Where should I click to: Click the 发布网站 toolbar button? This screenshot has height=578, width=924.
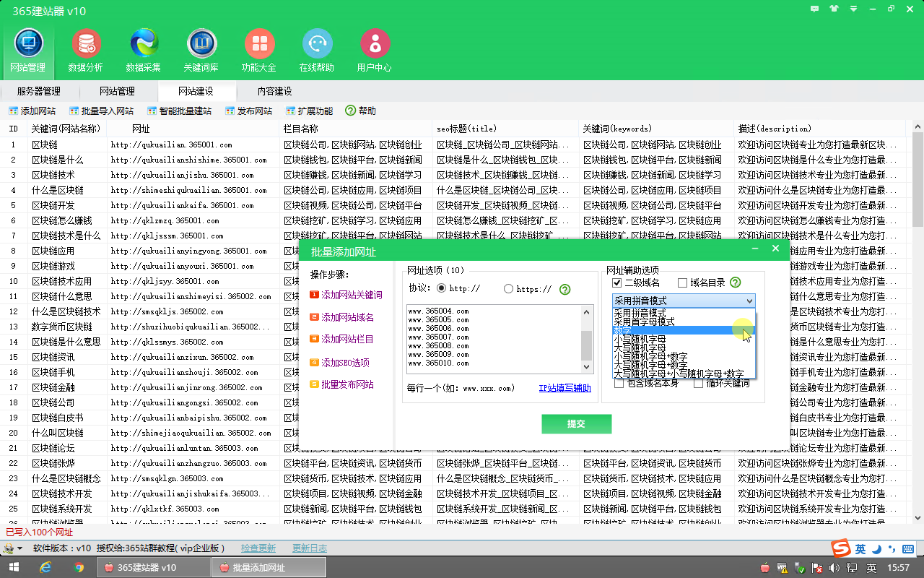(249, 111)
